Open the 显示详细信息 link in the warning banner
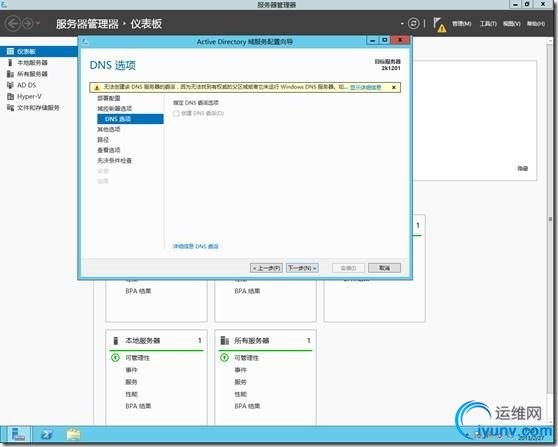The image size is (558, 447). (x=365, y=87)
